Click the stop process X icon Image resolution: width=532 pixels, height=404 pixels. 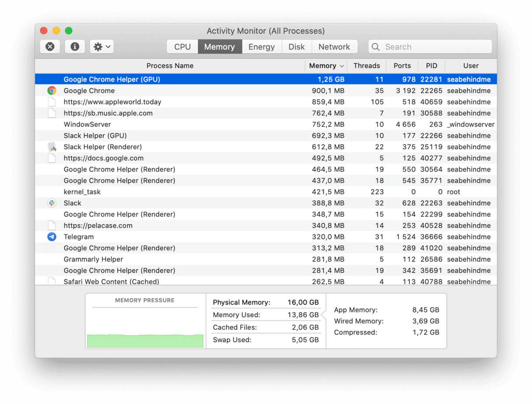pos(50,46)
